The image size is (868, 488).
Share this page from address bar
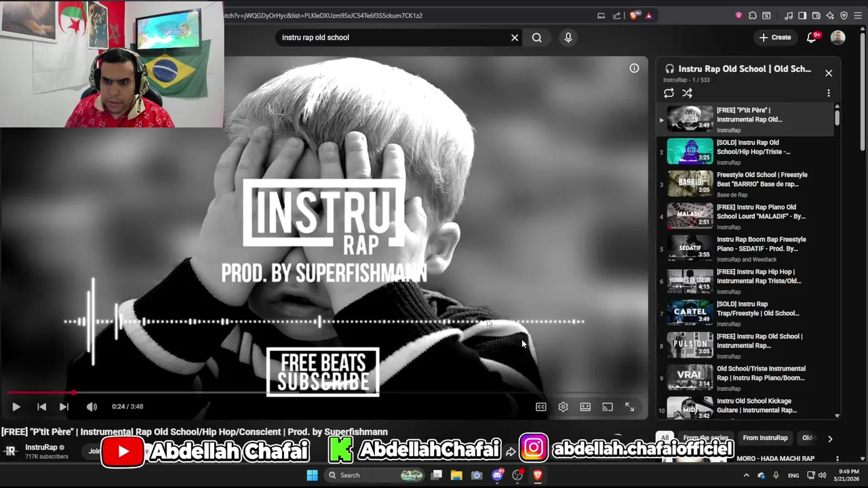616,16
